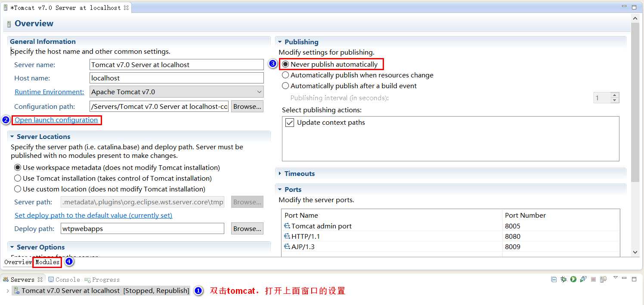Click the 8009 port number cell
This screenshot has width=644, height=305.
coord(561,246)
